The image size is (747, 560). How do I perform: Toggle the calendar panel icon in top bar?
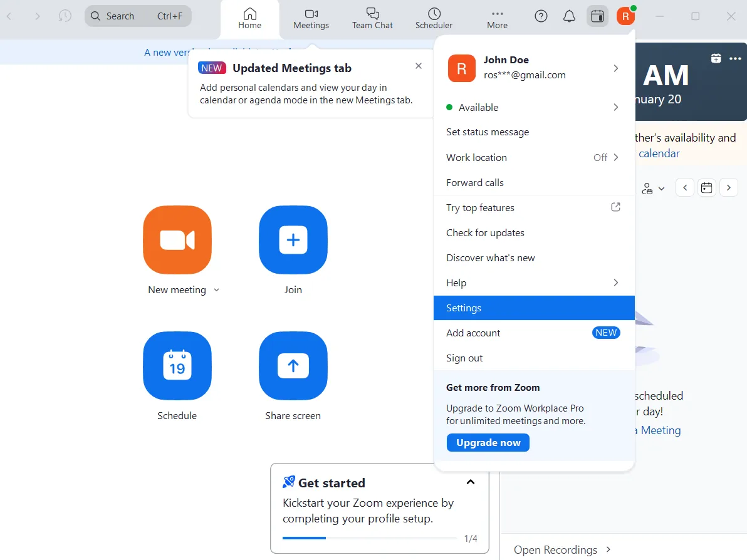click(x=597, y=16)
